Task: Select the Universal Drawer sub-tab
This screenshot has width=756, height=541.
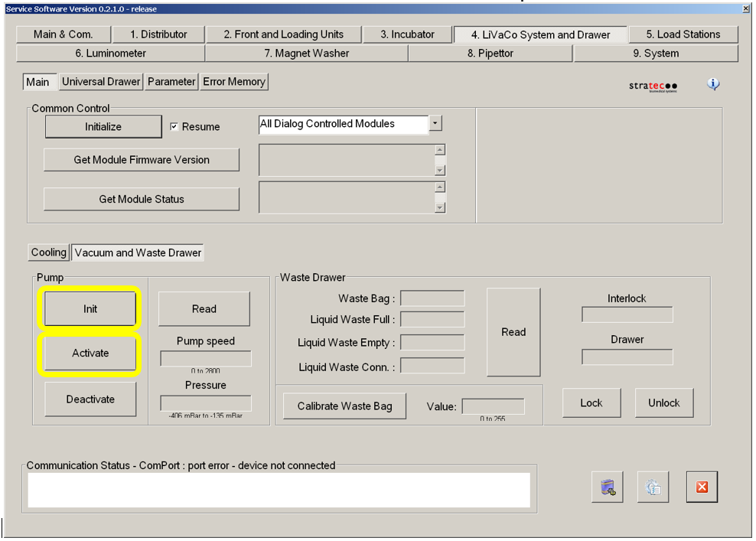Action: pos(101,82)
